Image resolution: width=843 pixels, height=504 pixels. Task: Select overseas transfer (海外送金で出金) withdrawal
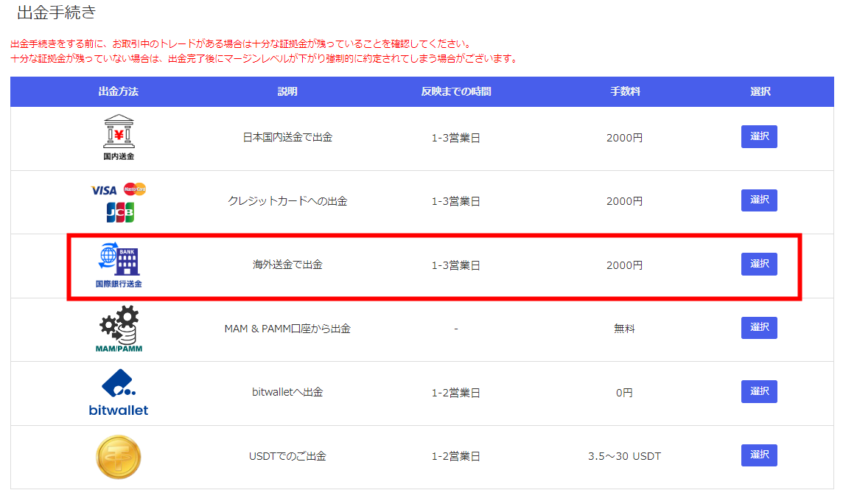(759, 264)
